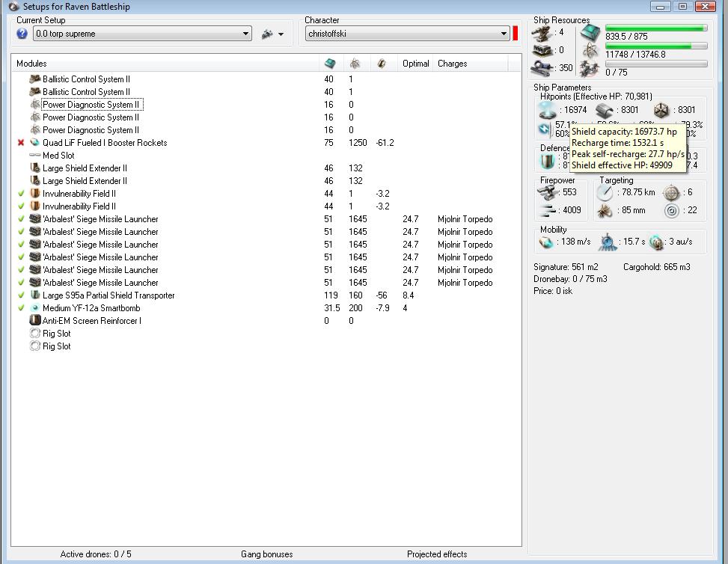The height and width of the screenshot is (564, 728).
Task: Click the Large S95a Shield Transporter module icon
Action: pyautogui.click(x=35, y=295)
